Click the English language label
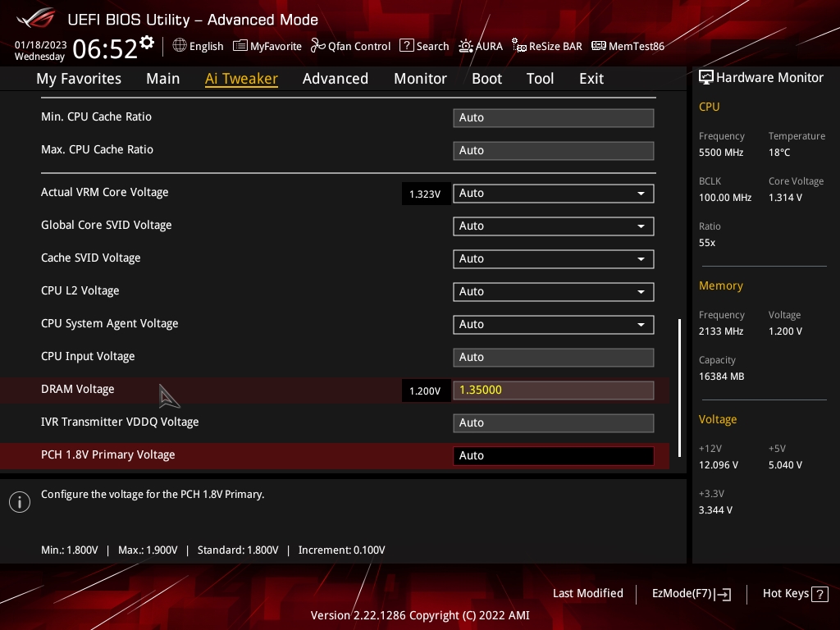840x630 pixels. point(206,47)
